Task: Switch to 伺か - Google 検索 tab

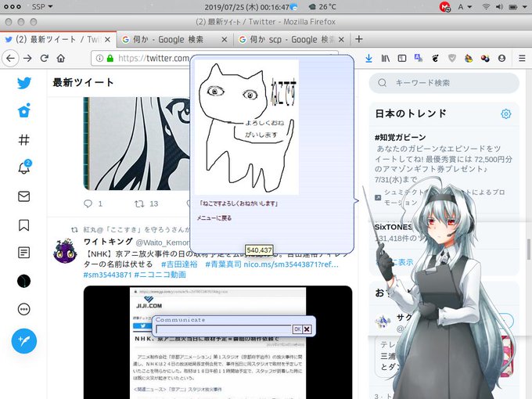Action: [174, 40]
